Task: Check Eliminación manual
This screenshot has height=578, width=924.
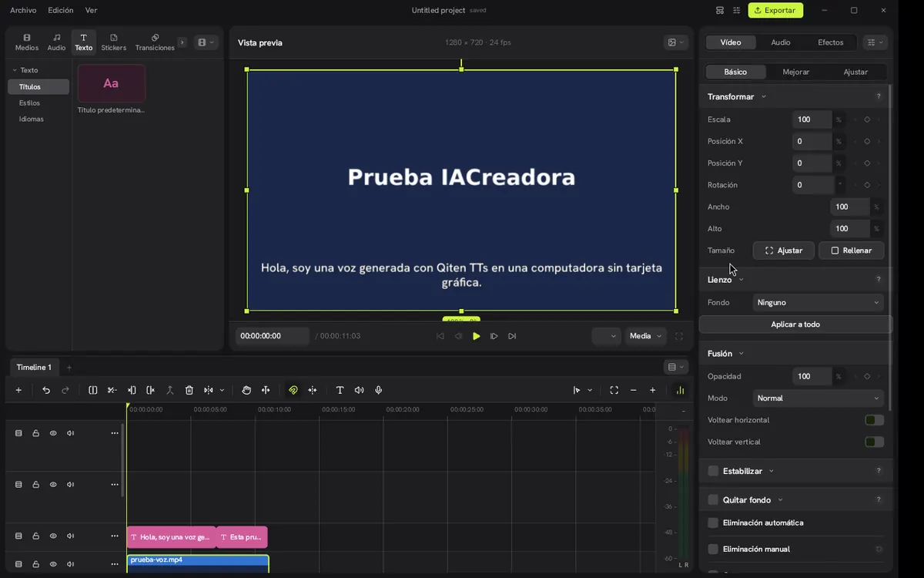Action: point(713,549)
